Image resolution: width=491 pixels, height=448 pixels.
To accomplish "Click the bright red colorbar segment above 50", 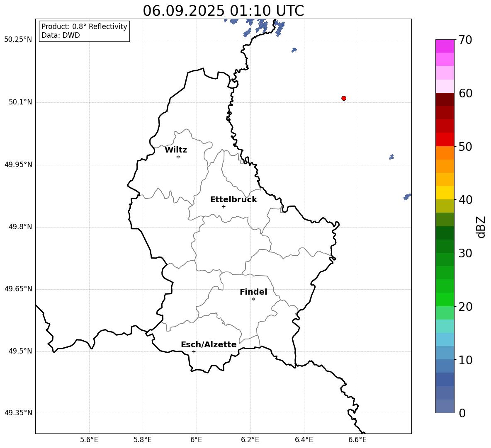I will click(x=445, y=140).
